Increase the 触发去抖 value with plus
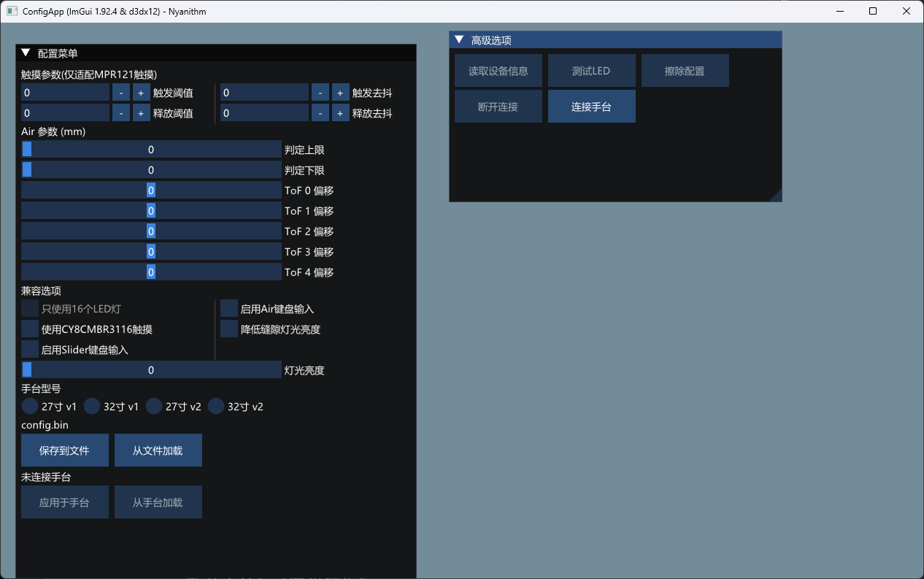This screenshot has height=579, width=924. tap(340, 93)
